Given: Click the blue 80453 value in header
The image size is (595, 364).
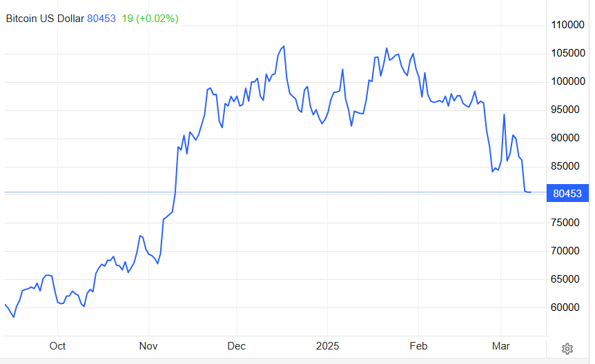Looking at the screenshot, I should (x=101, y=19).
